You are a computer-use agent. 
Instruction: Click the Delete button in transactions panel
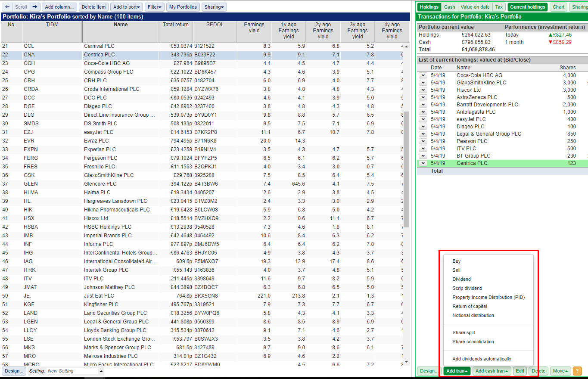(538, 371)
